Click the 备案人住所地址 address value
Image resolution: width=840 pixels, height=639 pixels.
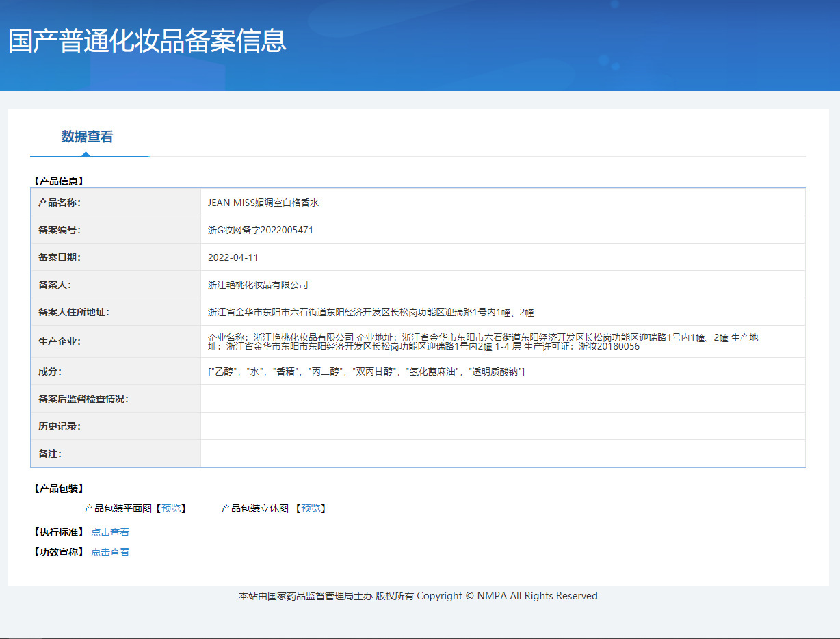[x=371, y=312]
